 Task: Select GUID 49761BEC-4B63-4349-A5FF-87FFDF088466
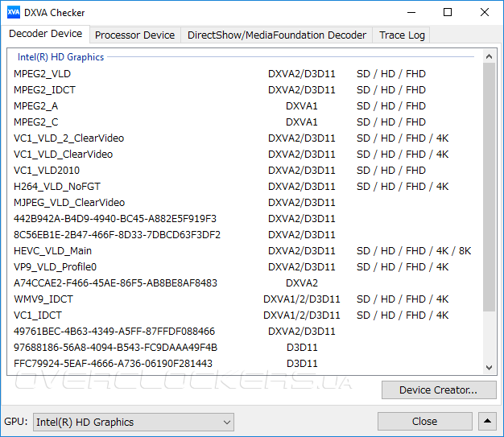pyautogui.click(x=244, y=332)
